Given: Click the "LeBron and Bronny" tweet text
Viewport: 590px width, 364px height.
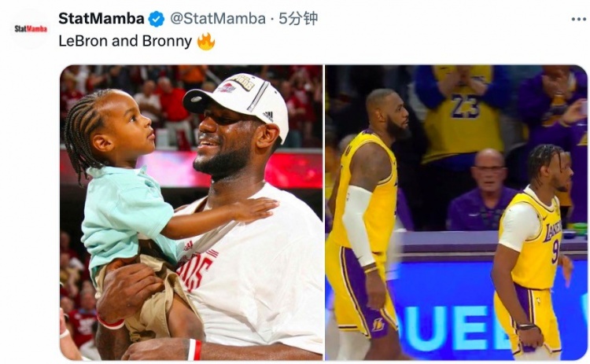Looking at the screenshot, I should (125, 42).
